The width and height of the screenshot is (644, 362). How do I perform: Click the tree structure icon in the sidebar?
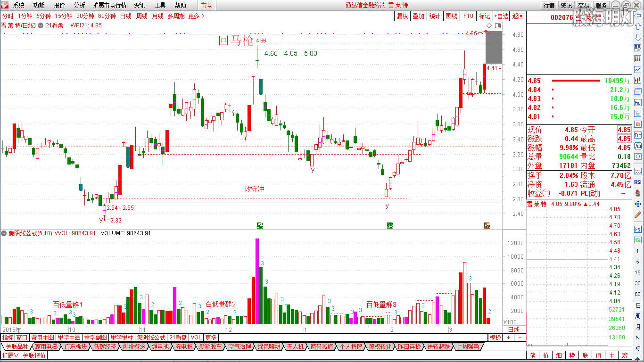(638, 113)
